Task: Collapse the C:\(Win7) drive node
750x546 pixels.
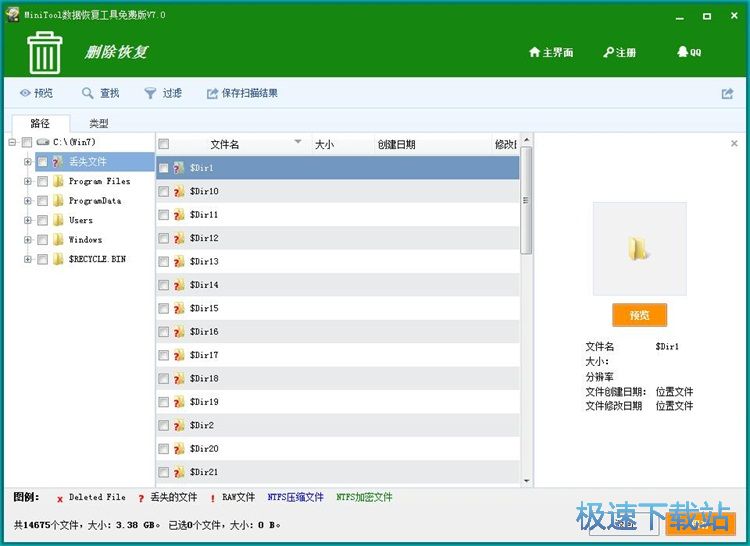Action: click(x=13, y=143)
